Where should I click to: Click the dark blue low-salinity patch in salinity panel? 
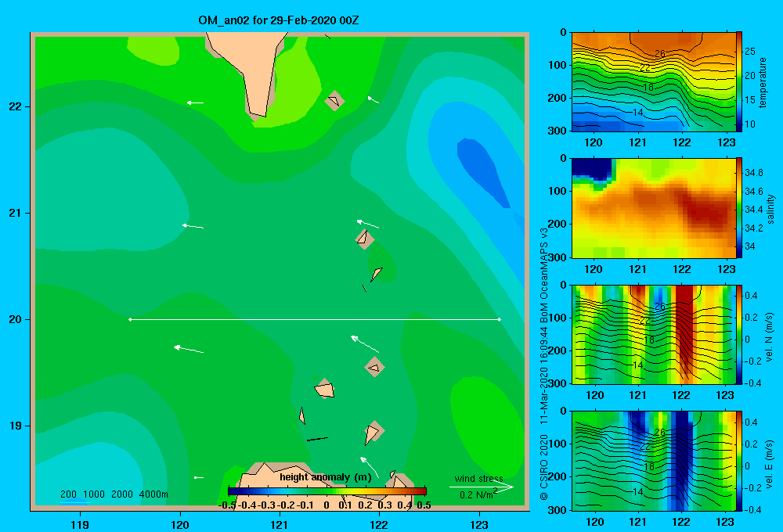pyautogui.click(x=591, y=169)
